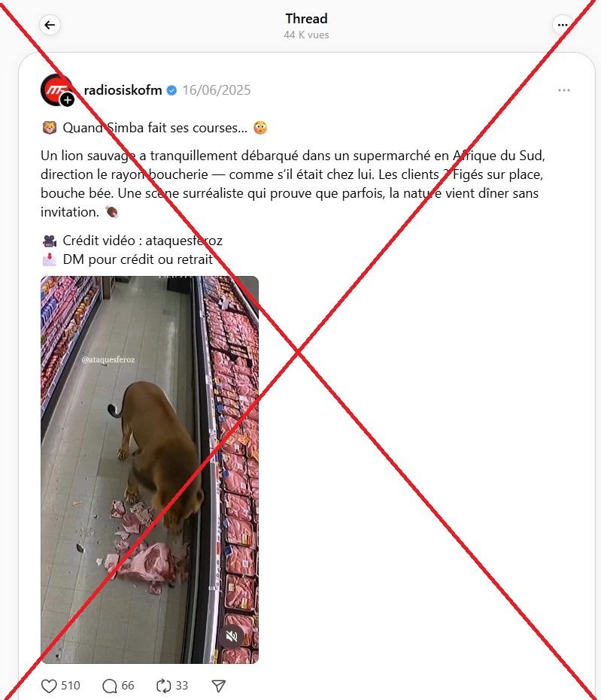This screenshot has width=601, height=700.
Task: Click the blue verified badge
Action: pyautogui.click(x=171, y=91)
